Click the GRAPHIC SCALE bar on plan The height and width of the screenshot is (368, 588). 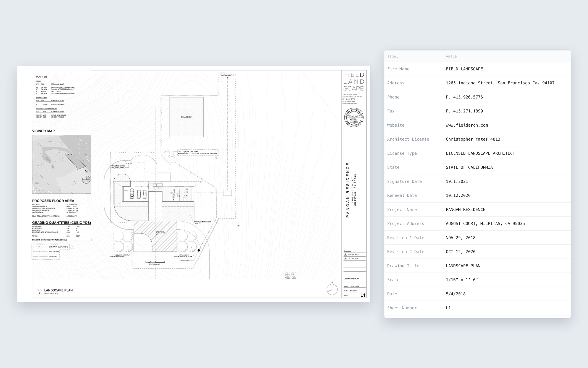(155, 262)
